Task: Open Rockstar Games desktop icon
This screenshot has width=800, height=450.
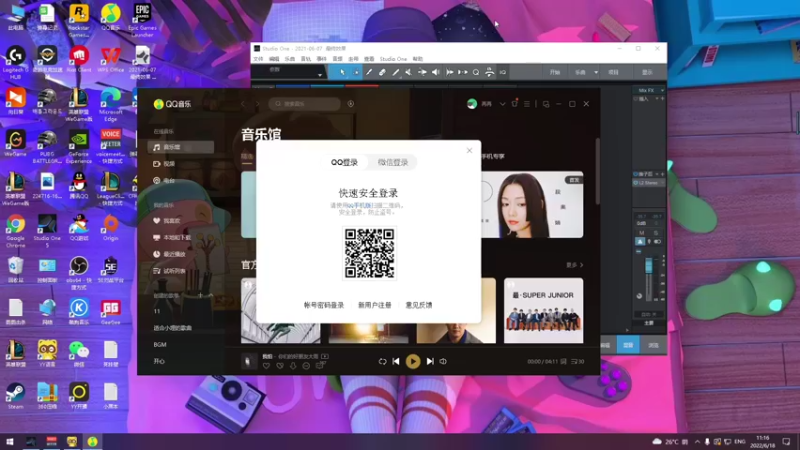Action: (x=79, y=20)
